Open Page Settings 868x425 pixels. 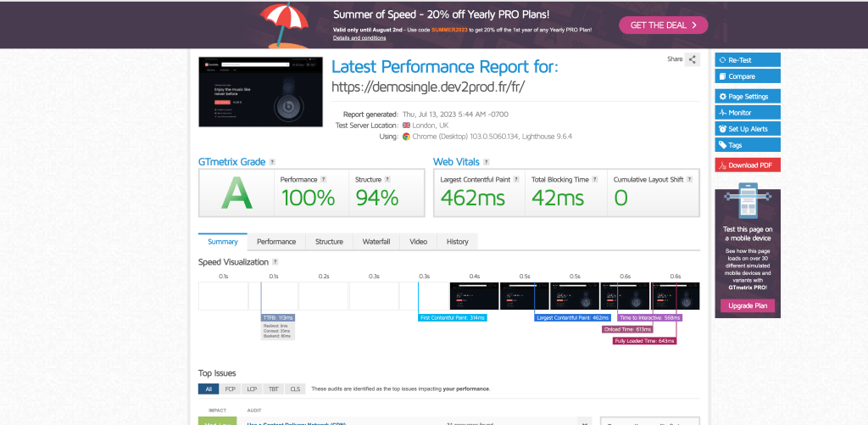(748, 97)
